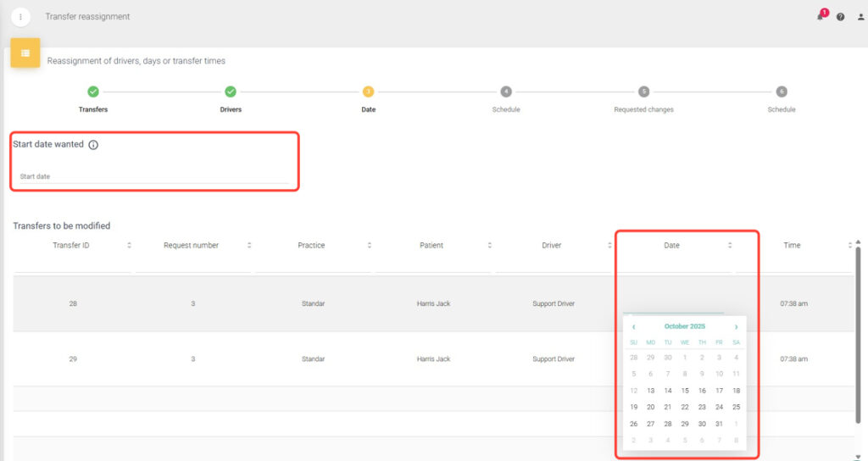This screenshot has height=461, width=868.
Task: Open the notifications bell
Action: pos(820,17)
